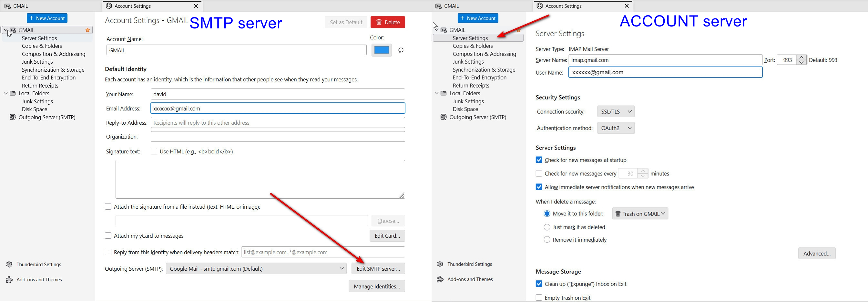Check Attach the signature from a file instead
Viewport: 868px width, 302px height.
[108, 207]
